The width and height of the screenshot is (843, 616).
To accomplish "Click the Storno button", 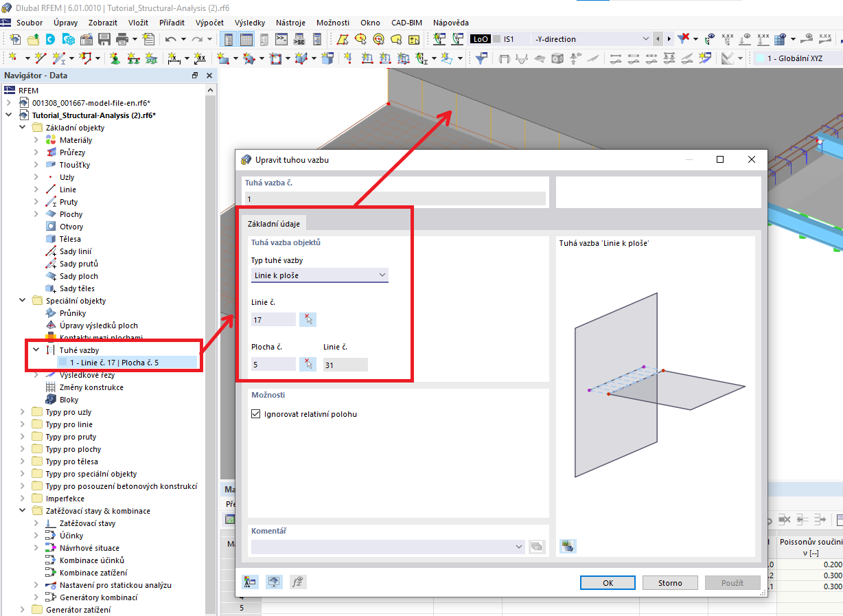I will tap(669, 582).
